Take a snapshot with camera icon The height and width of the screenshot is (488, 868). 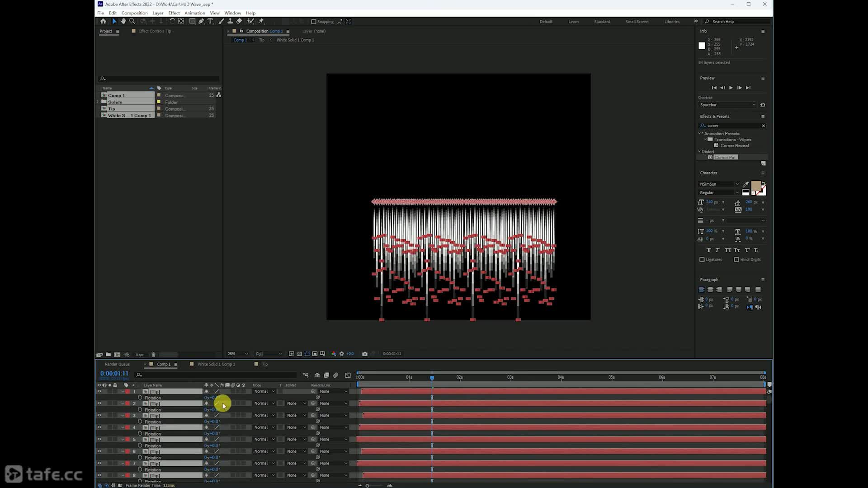[365, 354]
